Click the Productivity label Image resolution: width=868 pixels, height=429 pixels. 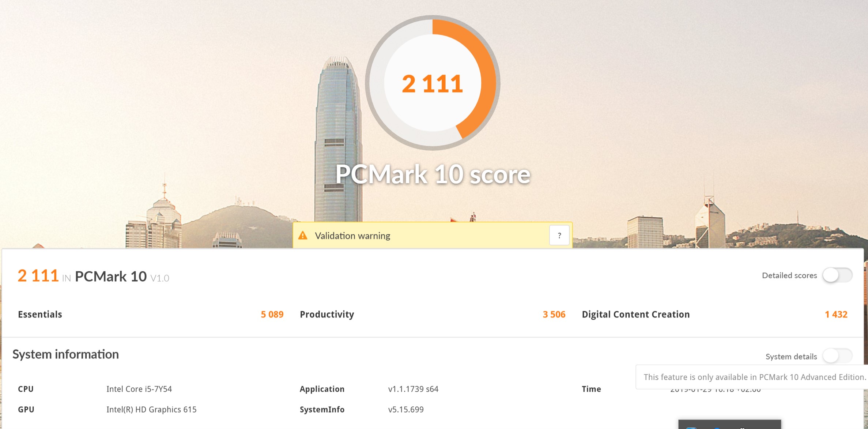click(x=327, y=315)
